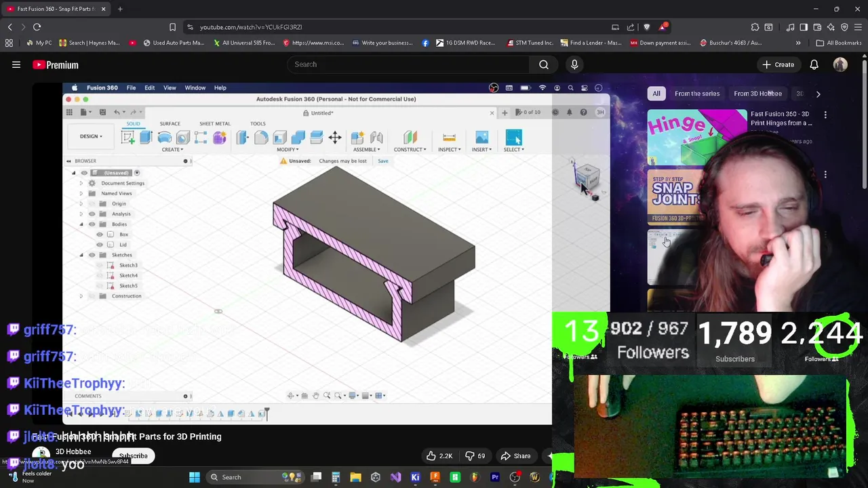868x488 pixels.
Task: Open the CREATE dropdown menu
Action: (172, 150)
